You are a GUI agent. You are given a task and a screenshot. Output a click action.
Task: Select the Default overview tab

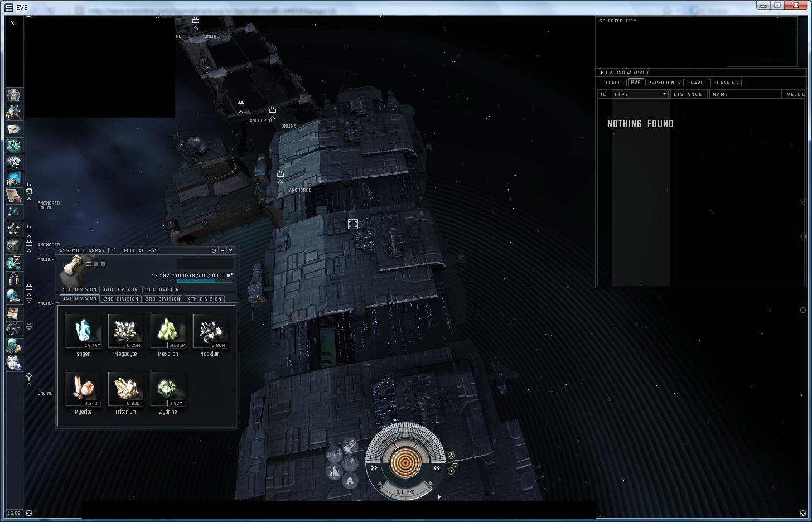pyautogui.click(x=613, y=83)
